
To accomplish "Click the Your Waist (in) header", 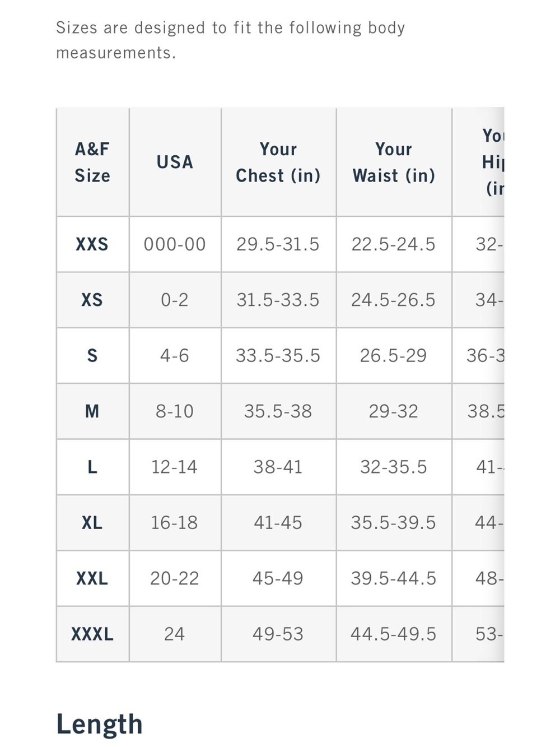I will [394, 163].
